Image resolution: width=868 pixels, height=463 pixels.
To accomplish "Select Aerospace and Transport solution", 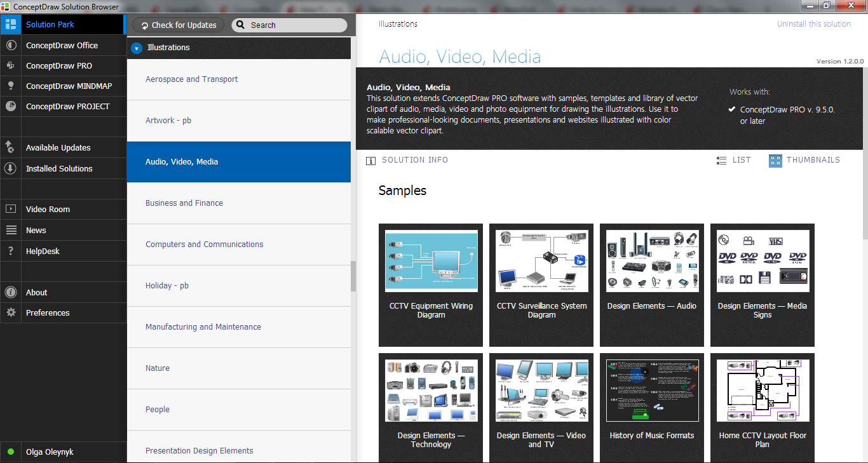I will 239,79.
